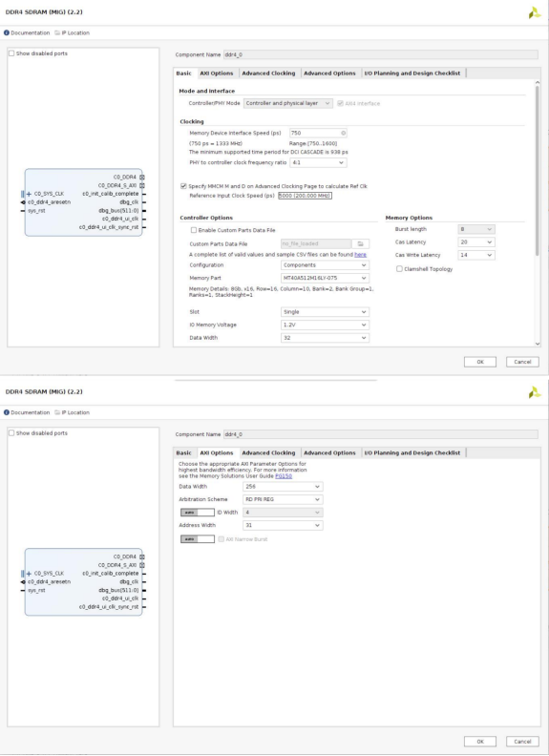Expand C0_DDR4_S_AXI port in bottom diagram
The image size is (549, 756).
(142, 565)
